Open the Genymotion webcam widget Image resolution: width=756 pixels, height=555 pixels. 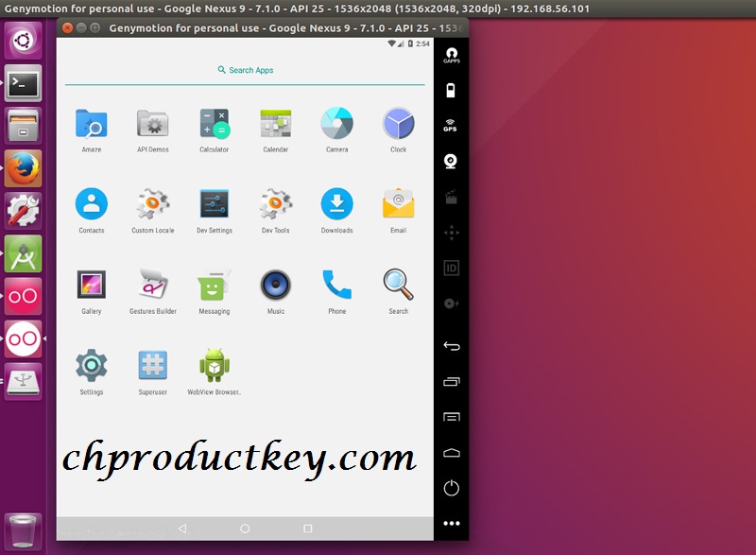pos(451,161)
